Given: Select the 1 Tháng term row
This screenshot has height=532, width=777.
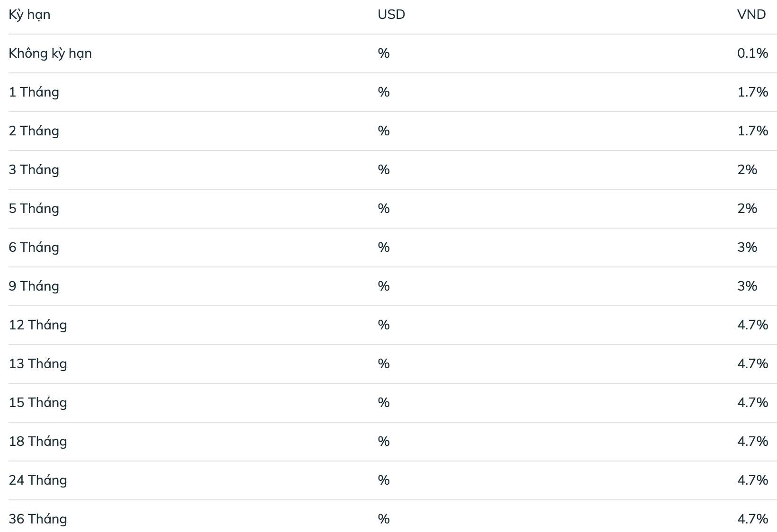Looking at the screenshot, I should (x=393, y=92).
